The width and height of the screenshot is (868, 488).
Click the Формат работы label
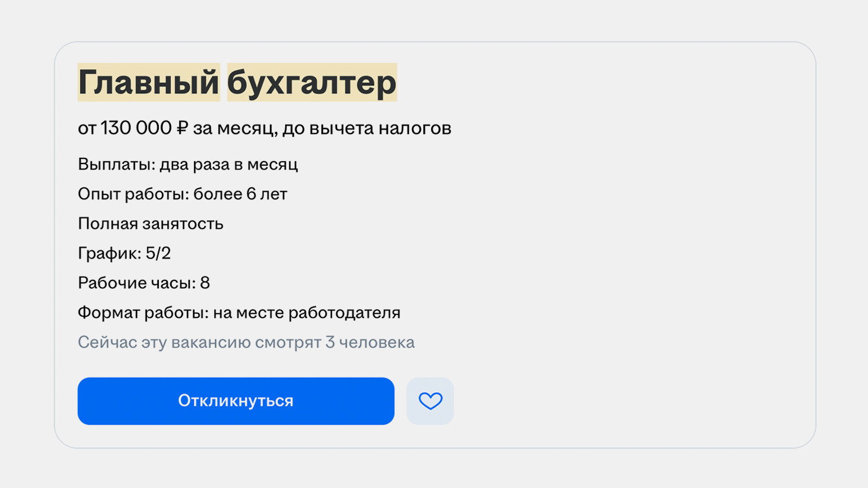pyautogui.click(x=143, y=313)
